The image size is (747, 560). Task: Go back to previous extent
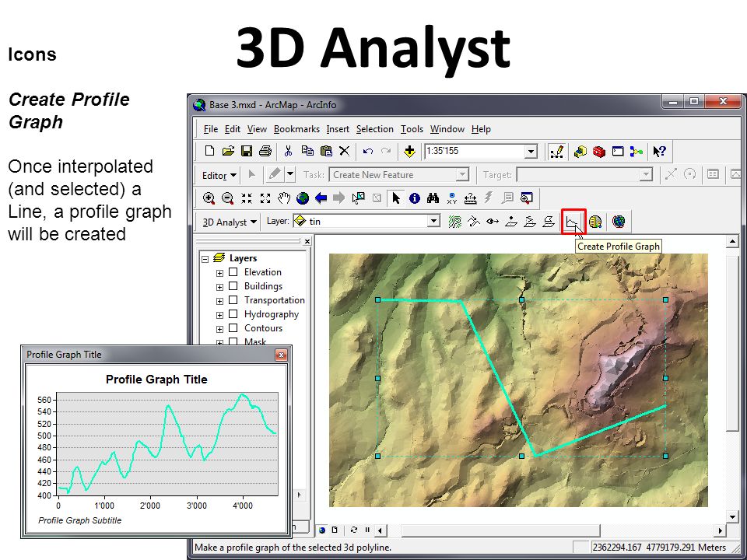321,198
